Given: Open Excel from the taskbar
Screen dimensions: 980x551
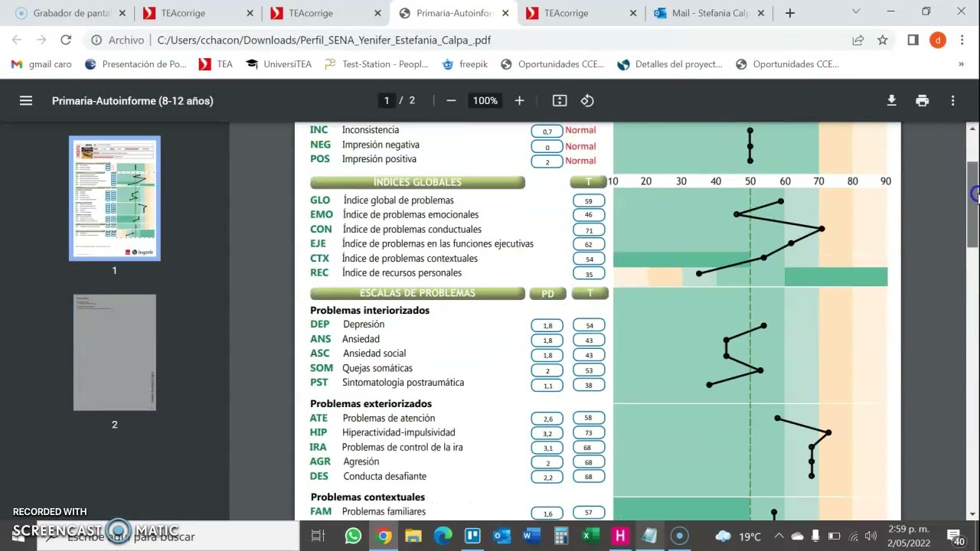Looking at the screenshot, I should 590,536.
